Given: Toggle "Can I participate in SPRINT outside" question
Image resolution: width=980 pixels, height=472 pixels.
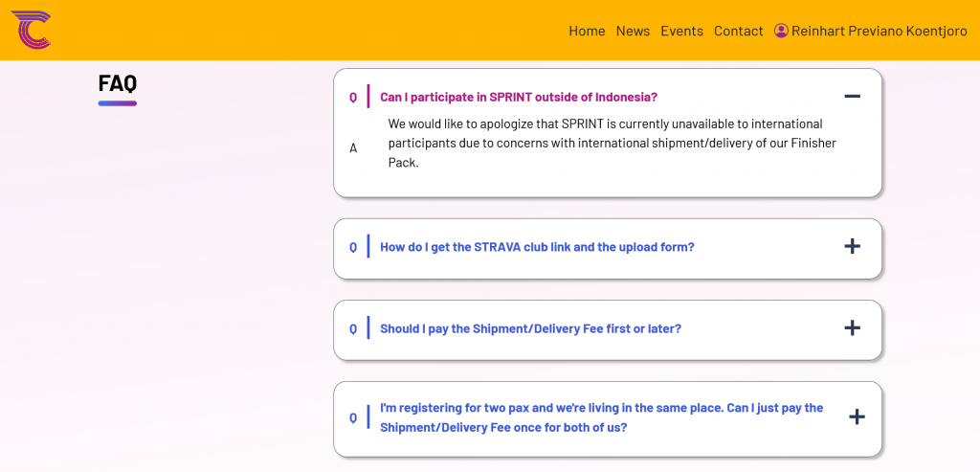Looking at the screenshot, I should [x=518, y=98].
